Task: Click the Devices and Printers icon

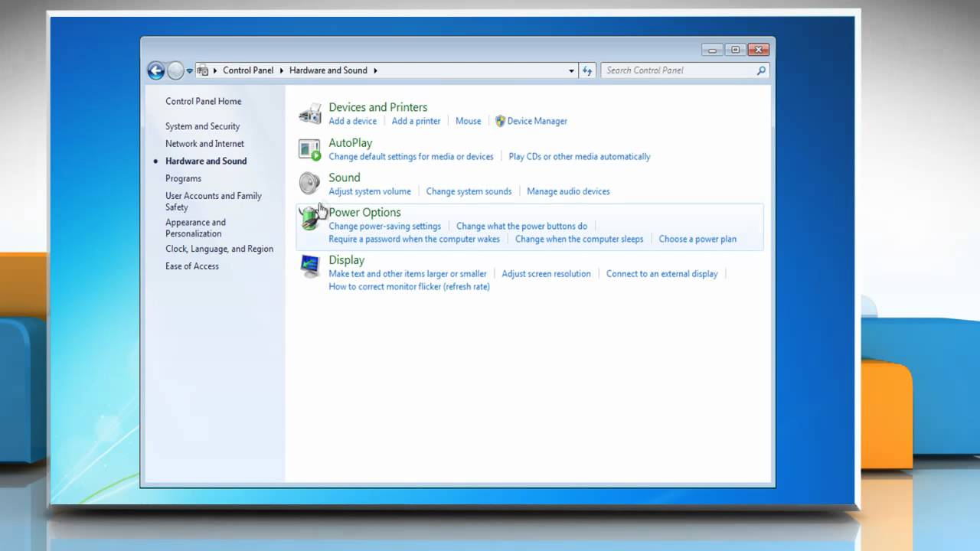Action: [x=310, y=114]
